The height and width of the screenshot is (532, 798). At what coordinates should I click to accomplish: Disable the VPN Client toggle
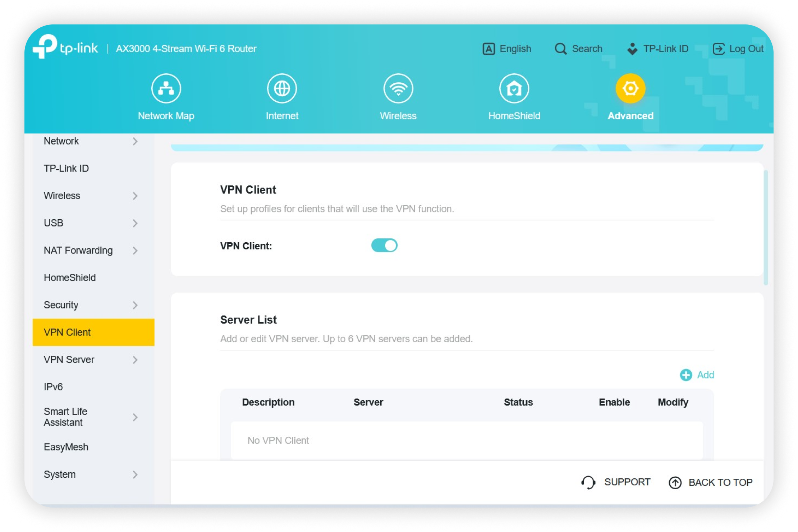pos(384,246)
